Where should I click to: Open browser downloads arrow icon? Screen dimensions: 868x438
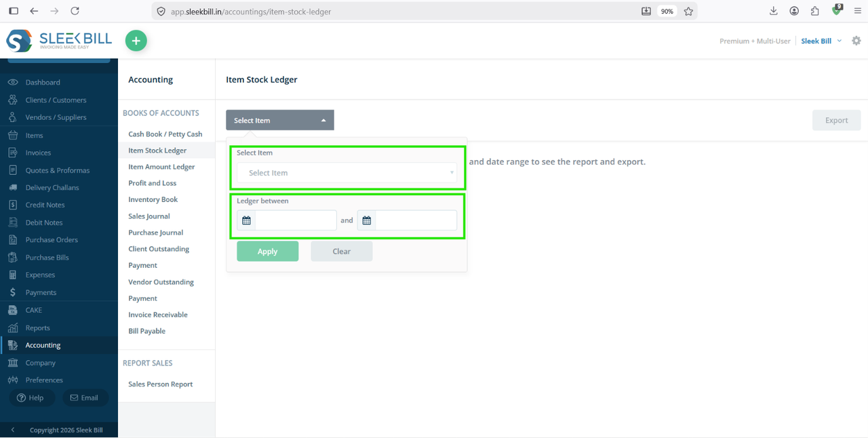coord(774,11)
